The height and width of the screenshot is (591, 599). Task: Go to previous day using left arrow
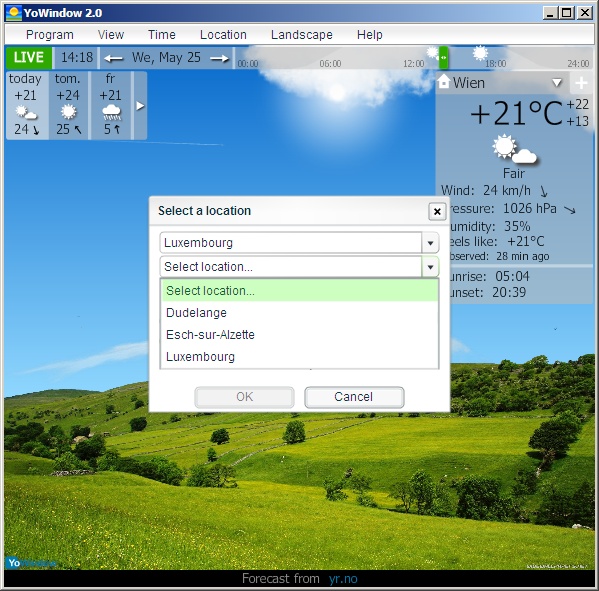(113, 58)
